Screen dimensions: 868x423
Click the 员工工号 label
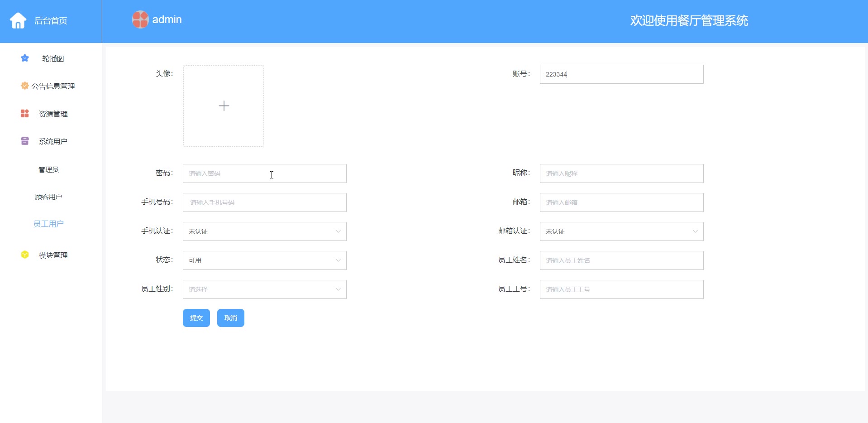514,289
